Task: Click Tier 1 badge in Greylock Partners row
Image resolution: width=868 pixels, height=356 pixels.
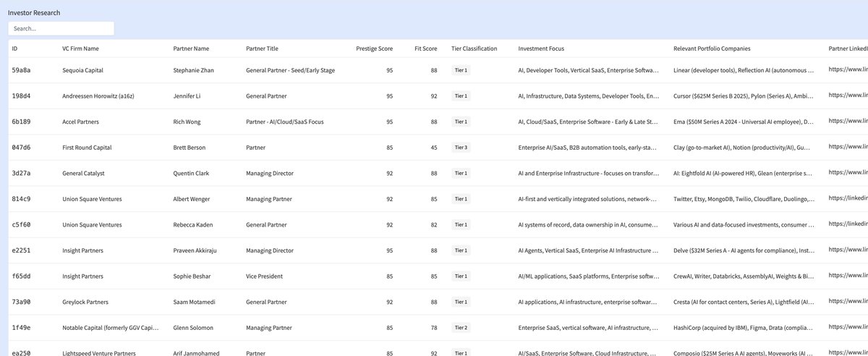Action: 461,302
